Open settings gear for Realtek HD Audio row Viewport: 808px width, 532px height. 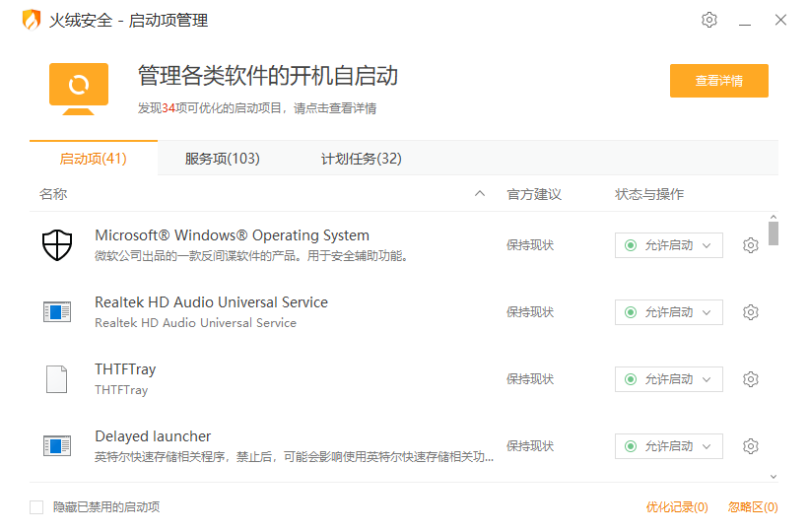[x=750, y=312]
